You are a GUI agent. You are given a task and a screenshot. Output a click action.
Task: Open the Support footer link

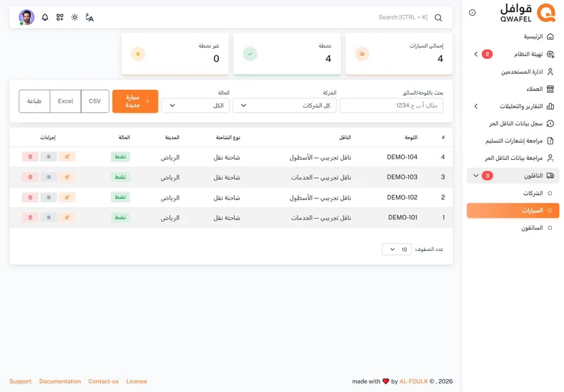21,381
